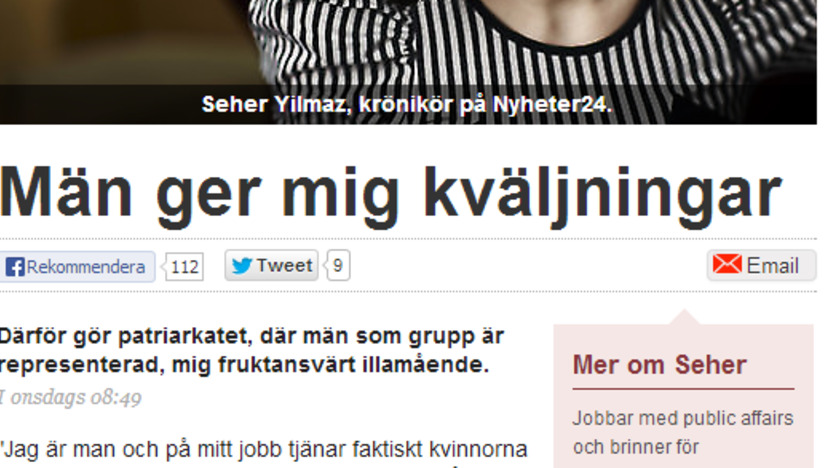Click paragraph starting Jag är man och
The image size is (828, 468).
(x=264, y=450)
